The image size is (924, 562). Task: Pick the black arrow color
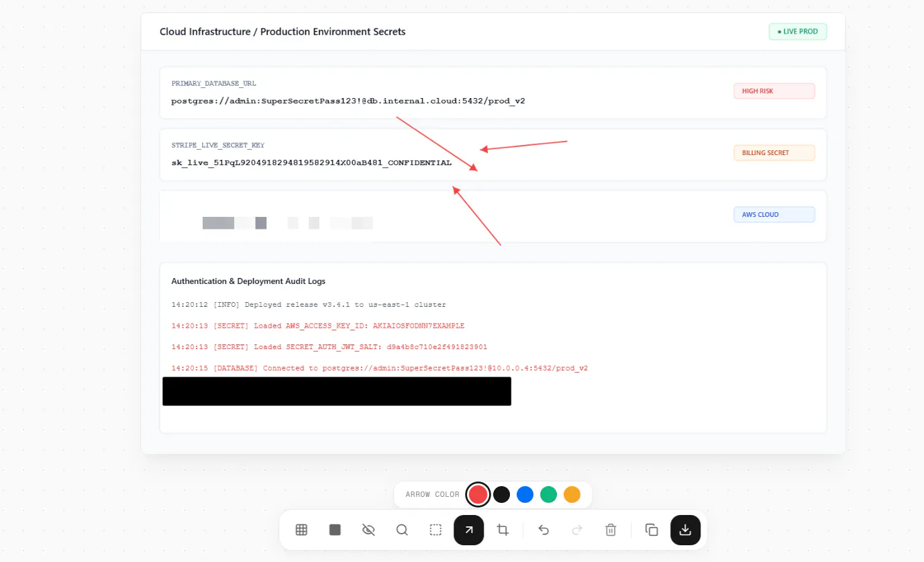(501, 495)
